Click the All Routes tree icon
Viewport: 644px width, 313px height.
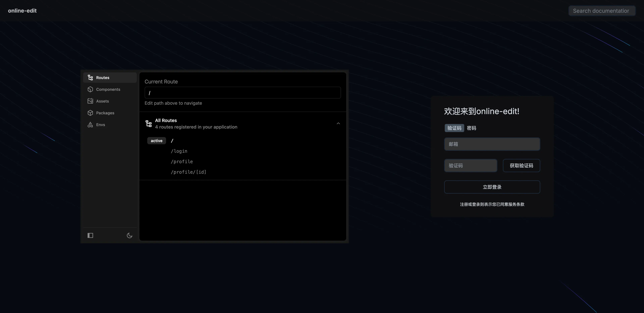click(x=149, y=124)
